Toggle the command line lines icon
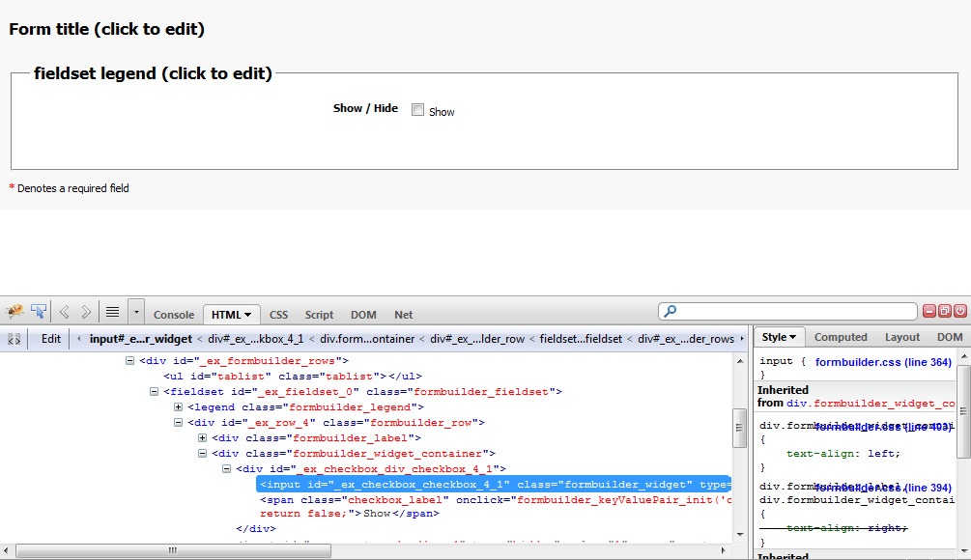Screen dimensions: 971x560 coord(113,312)
